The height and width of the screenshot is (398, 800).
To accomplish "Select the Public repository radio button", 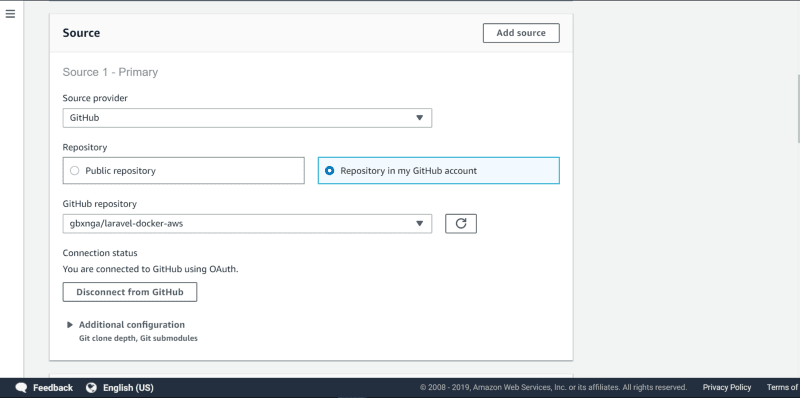I will (x=74, y=171).
